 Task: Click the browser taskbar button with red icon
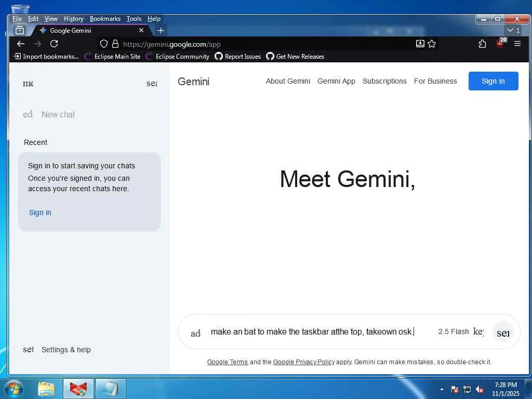coord(78,389)
